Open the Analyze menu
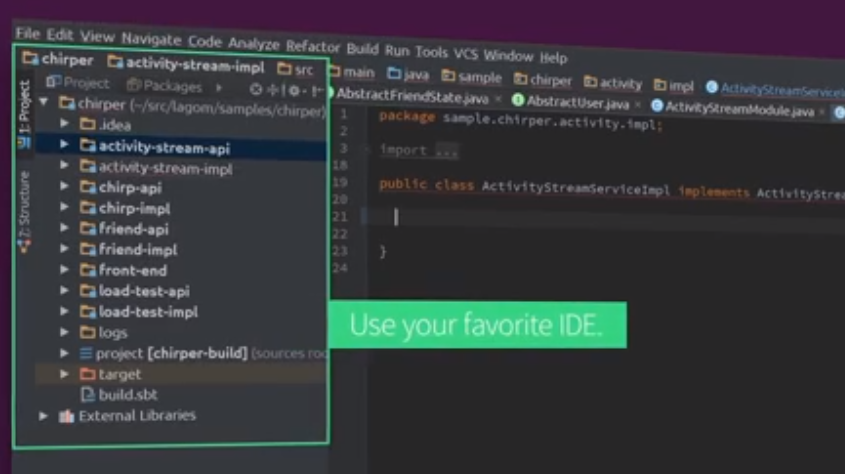The width and height of the screenshot is (845, 474). (x=253, y=44)
